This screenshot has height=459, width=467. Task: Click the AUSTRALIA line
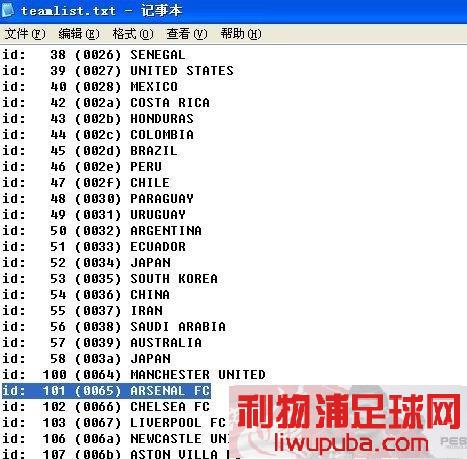102,343
